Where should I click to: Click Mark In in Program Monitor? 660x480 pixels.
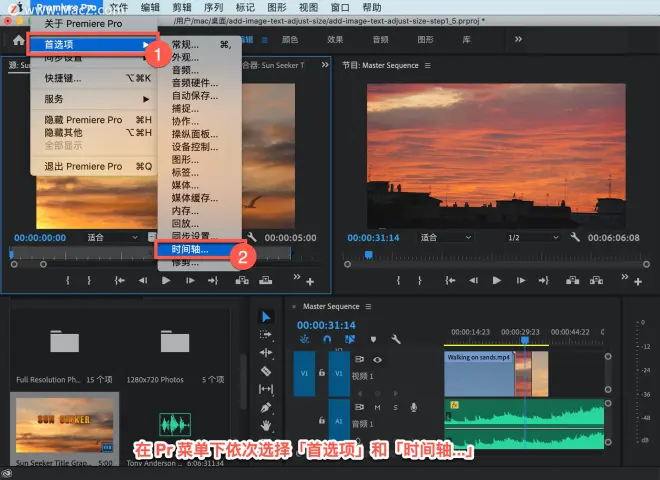coord(398,280)
